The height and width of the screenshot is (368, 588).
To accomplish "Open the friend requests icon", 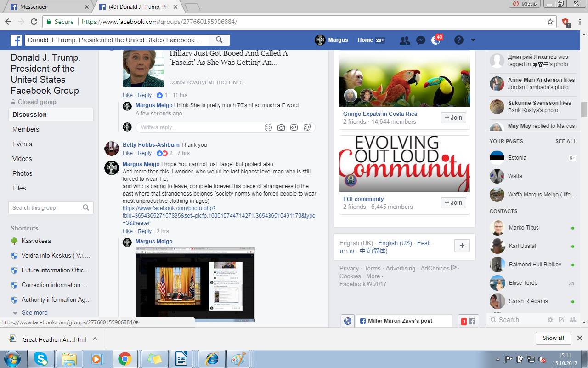I will 405,40.
